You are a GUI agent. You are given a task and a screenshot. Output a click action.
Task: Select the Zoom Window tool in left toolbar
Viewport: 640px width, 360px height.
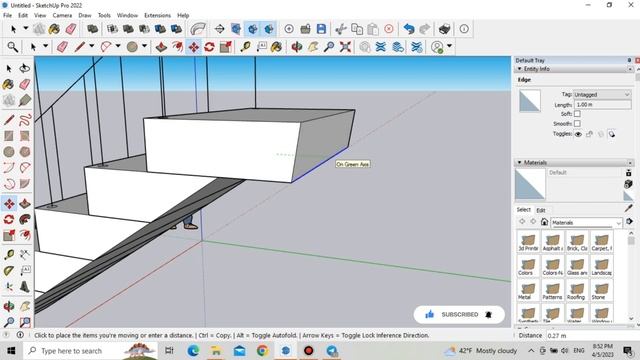25,322
